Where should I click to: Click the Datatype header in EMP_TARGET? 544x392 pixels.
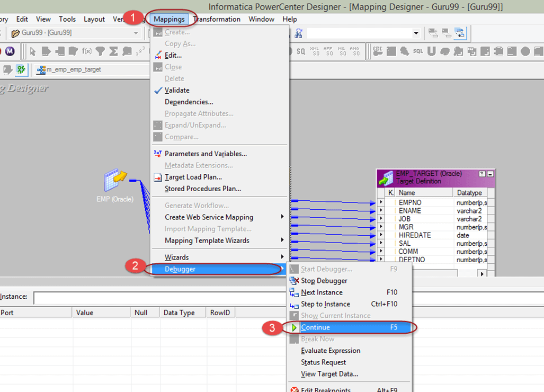pyautogui.click(x=470, y=192)
